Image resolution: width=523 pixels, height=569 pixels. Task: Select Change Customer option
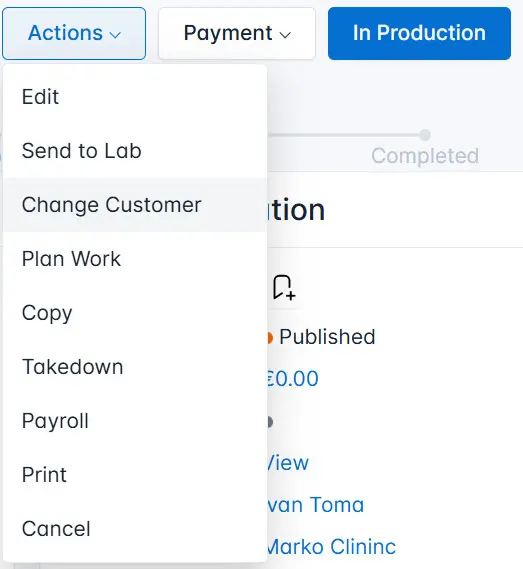click(x=135, y=205)
